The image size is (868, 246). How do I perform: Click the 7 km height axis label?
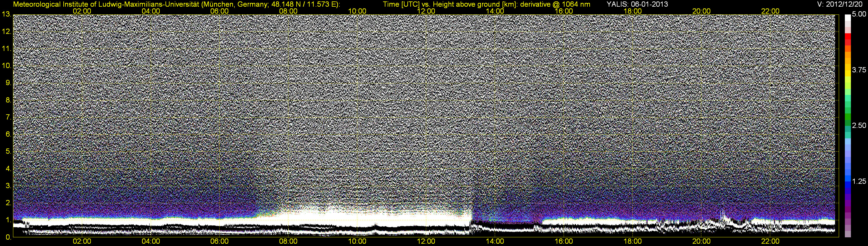click(8, 117)
